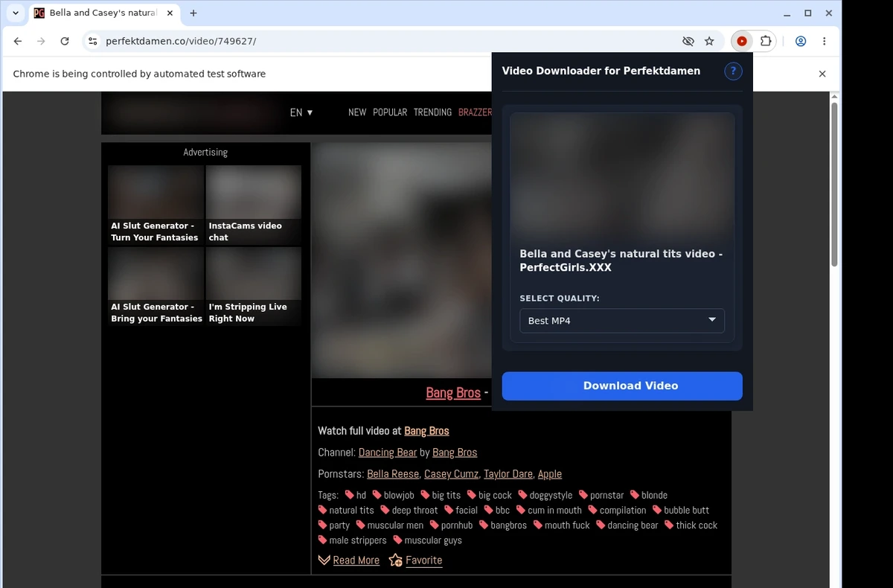The image size is (893, 588).
Task: Click the crossed-out eye icon in the address bar
Action: click(x=688, y=42)
